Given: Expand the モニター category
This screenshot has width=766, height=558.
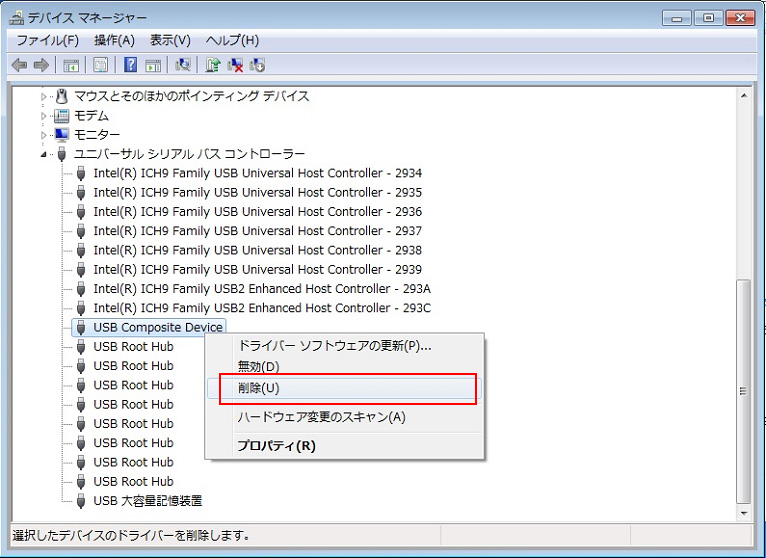Looking at the screenshot, I should 43,135.
